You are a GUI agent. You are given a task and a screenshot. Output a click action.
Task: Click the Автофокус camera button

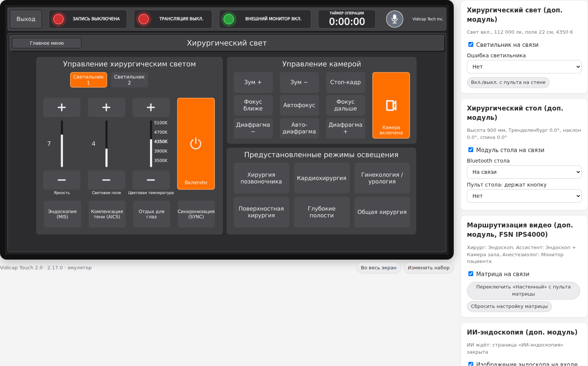[x=299, y=105]
